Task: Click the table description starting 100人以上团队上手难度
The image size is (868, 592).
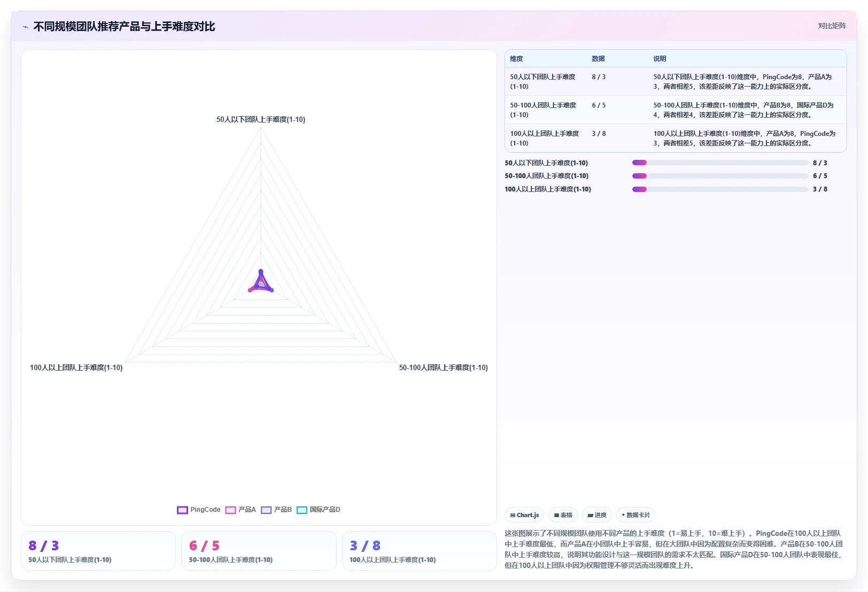Action: [745, 138]
